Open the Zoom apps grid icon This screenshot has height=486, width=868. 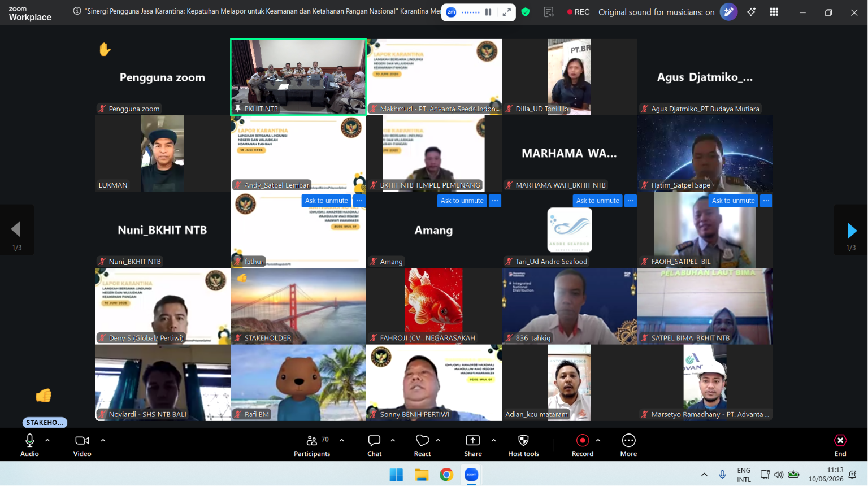tap(774, 12)
